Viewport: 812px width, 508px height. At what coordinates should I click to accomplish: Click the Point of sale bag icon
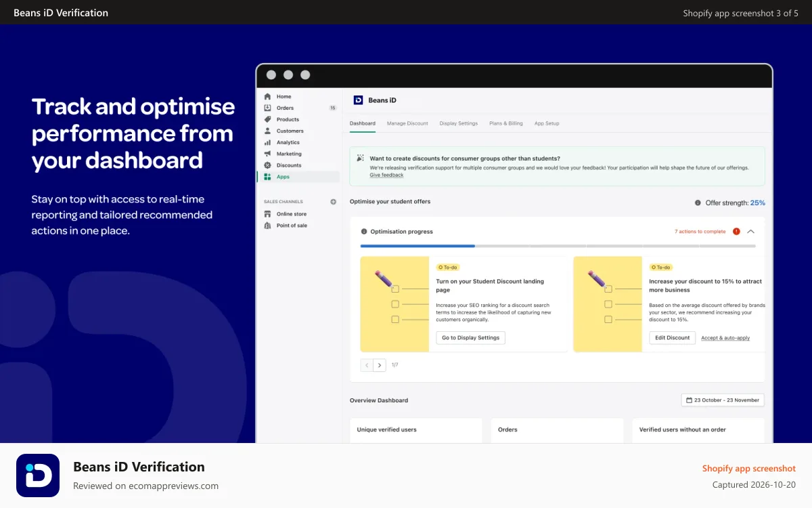click(x=267, y=226)
